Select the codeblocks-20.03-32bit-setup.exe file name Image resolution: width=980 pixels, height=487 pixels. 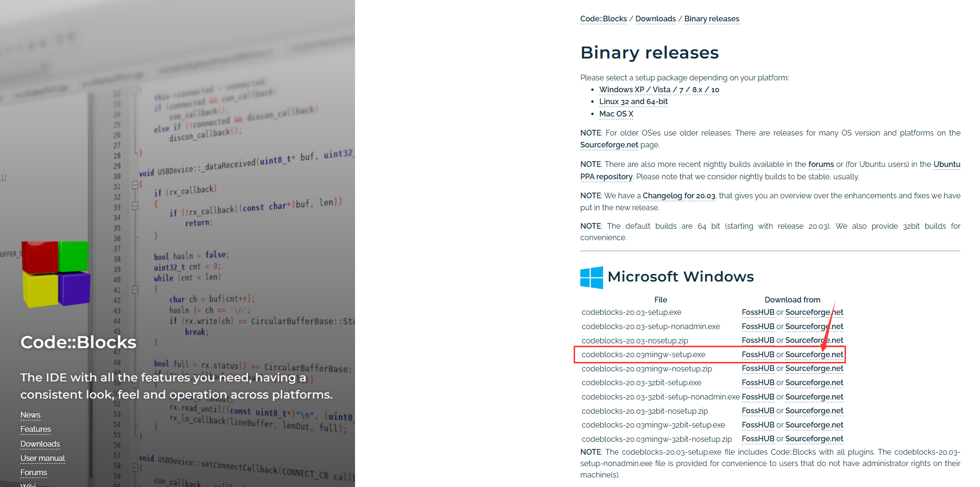(642, 382)
